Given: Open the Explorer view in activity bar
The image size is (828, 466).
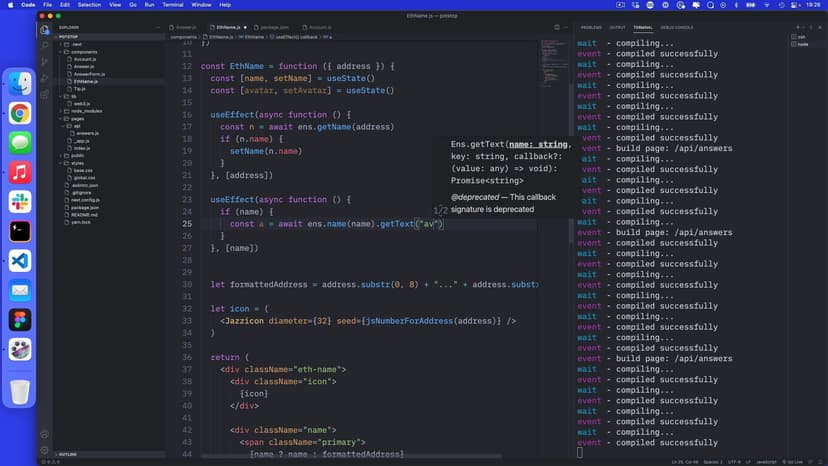Looking at the screenshot, I should [x=45, y=29].
